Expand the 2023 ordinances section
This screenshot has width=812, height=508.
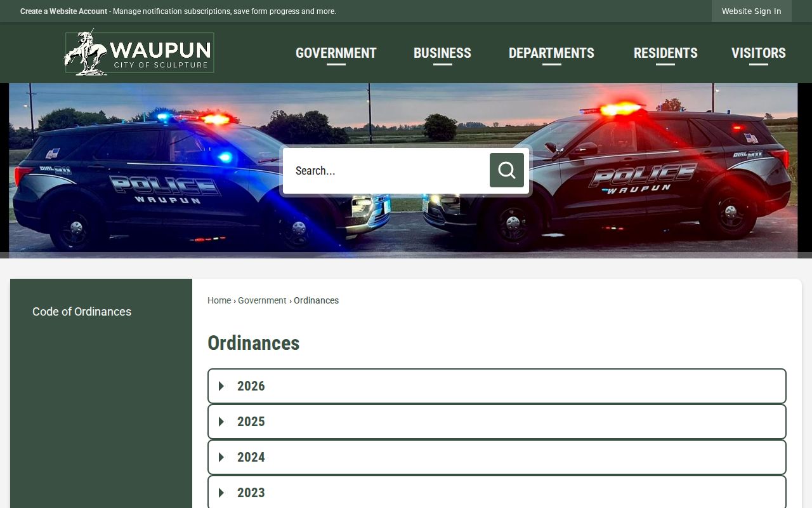coord(497,492)
